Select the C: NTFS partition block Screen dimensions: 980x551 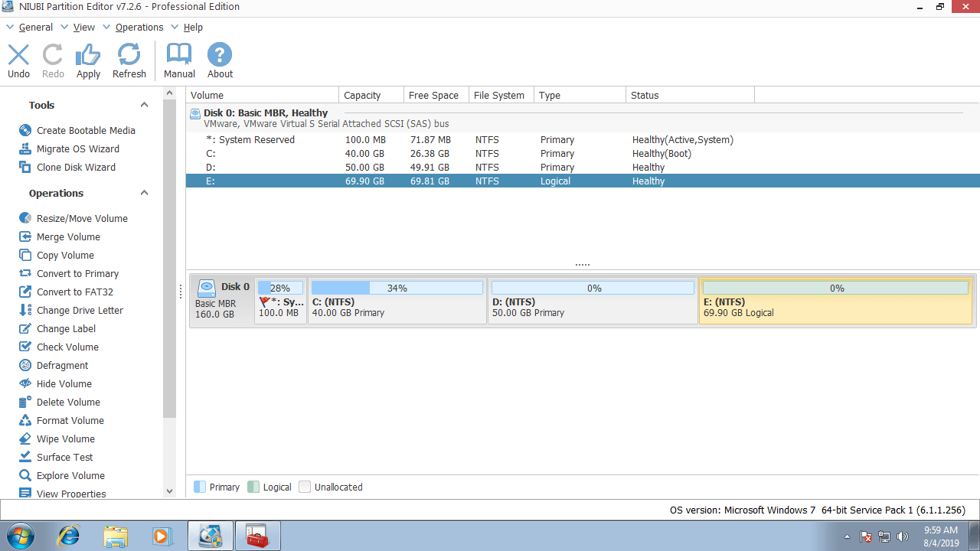[x=397, y=307]
